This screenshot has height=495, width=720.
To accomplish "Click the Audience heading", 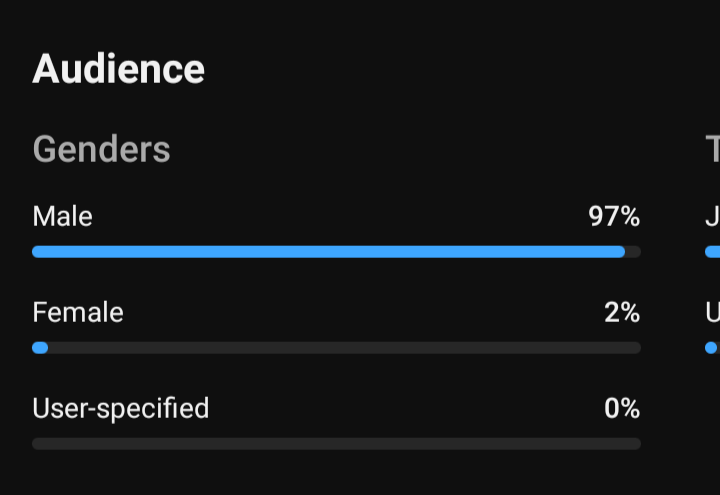I will pyautogui.click(x=118, y=69).
